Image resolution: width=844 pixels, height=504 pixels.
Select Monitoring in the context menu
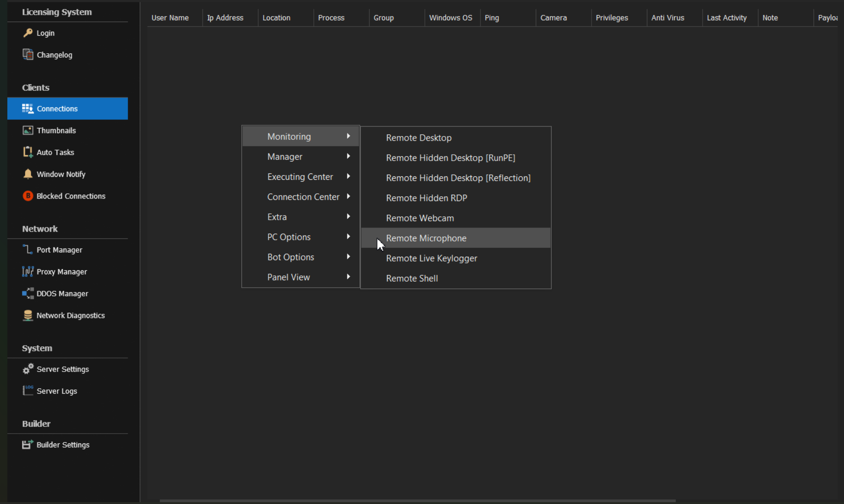[301, 136]
